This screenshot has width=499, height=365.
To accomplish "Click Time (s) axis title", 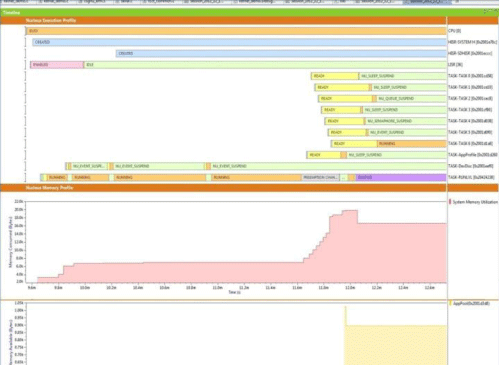I will (x=234, y=292).
